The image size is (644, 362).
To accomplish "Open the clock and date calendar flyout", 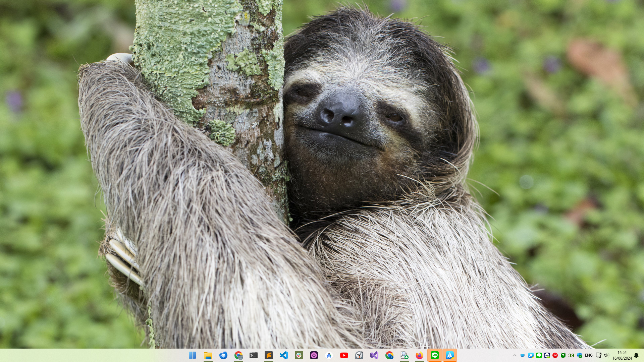I will pyautogui.click(x=622, y=355).
